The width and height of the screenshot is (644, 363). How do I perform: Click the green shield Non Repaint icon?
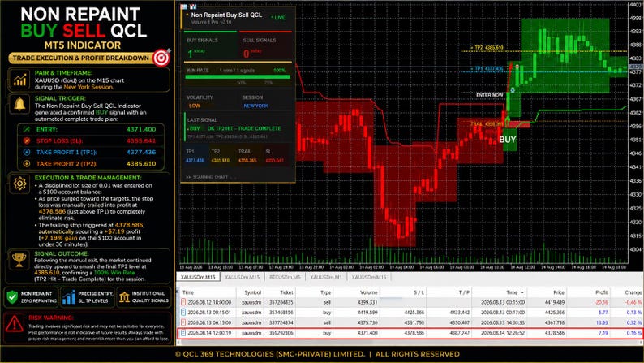click(12, 296)
